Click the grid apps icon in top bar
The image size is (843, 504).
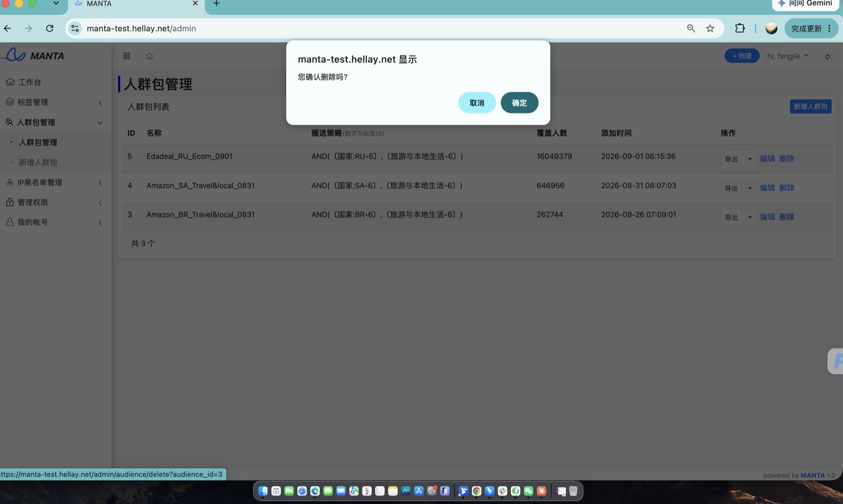click(127, 56)
